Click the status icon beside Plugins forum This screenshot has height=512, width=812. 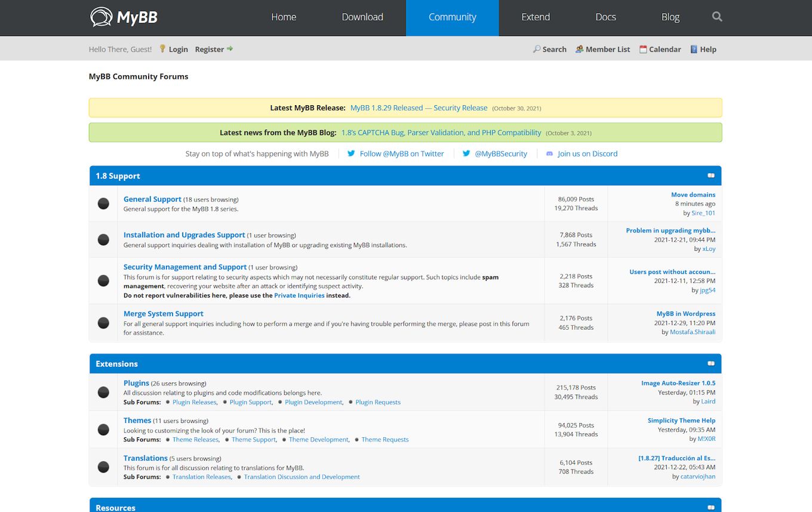[x=103, y=393]
